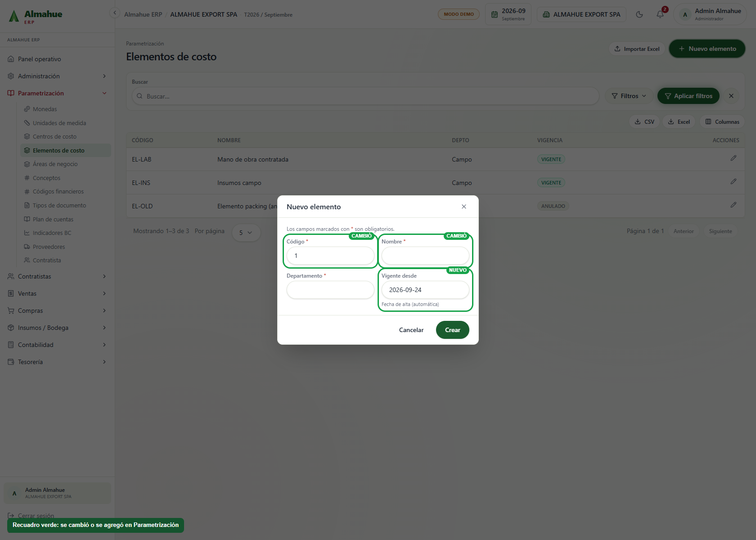This screenshot has width=756, height=540.
Task: Click the Departamento input field
Action: point(330,290)
